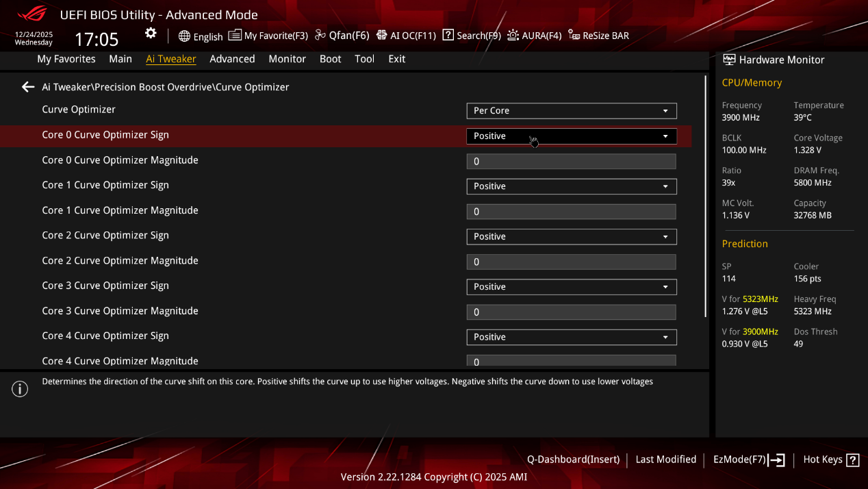Click the 17:05 clock display
Image resolution: width=868 pixels, height=489 pixels.
[x=97, y=39]
